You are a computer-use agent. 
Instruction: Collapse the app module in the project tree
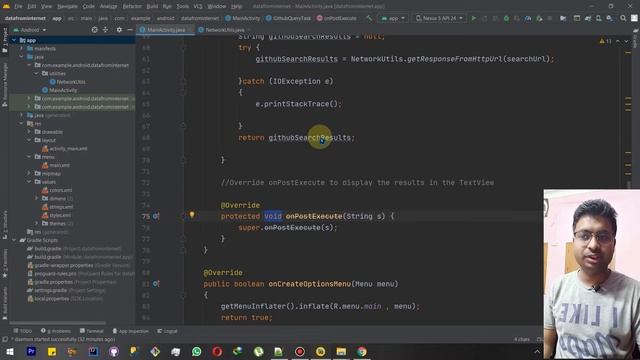[x=14, y=40]
